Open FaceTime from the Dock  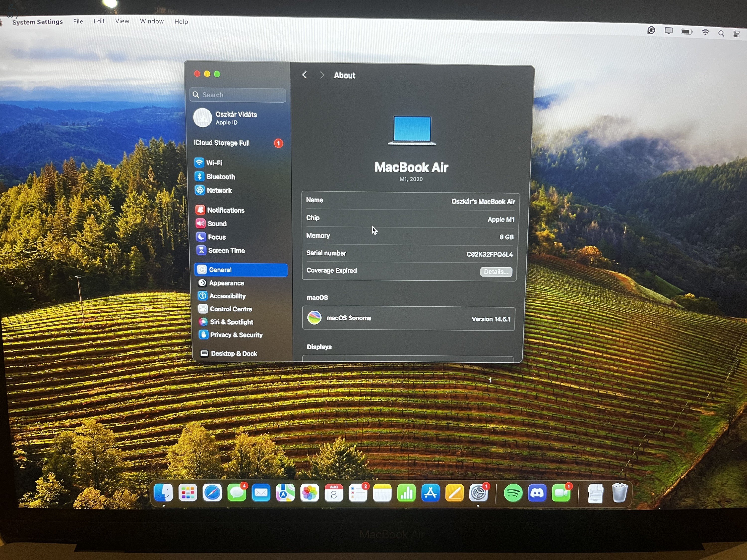[x=561, y=494]
